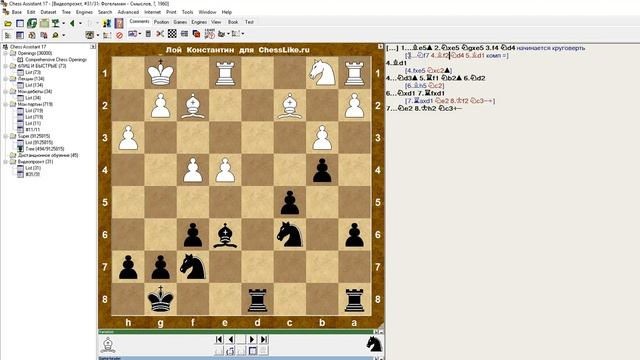
Task: Close the database tree panel
Action: pos(93,47)
